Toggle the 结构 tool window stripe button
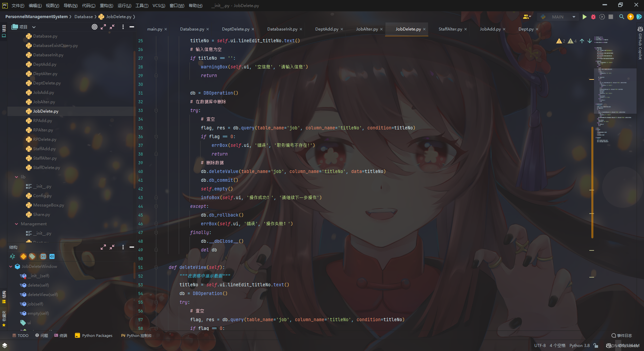Screen dimensions: 644x351 pos(4,297)
